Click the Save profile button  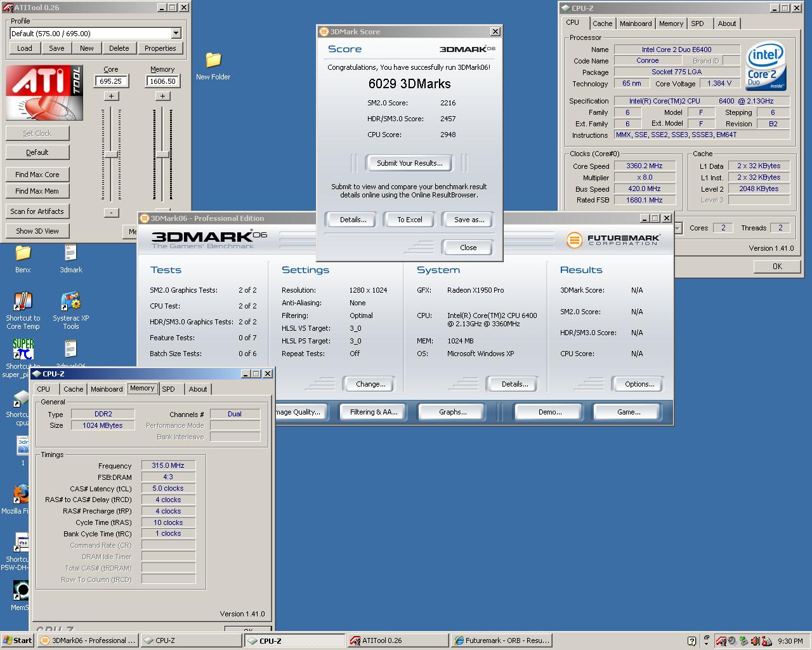[56, 48]
